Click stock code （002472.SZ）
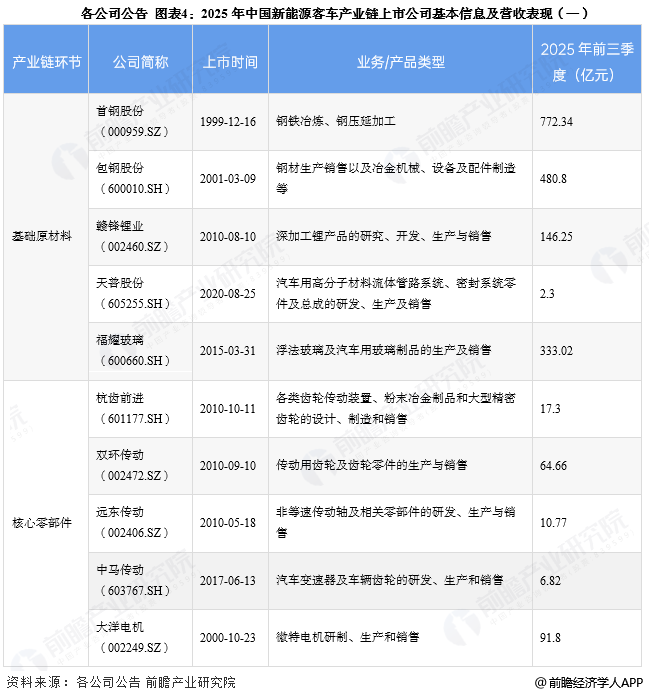This screenshot has height=694, width=649. (135, 476)
